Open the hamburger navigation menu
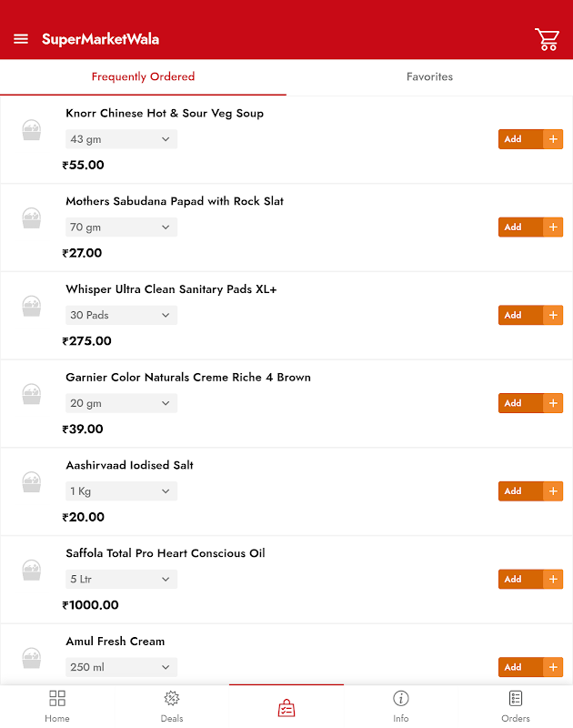This screenshot has height=728, width=573. click(21, 39)
